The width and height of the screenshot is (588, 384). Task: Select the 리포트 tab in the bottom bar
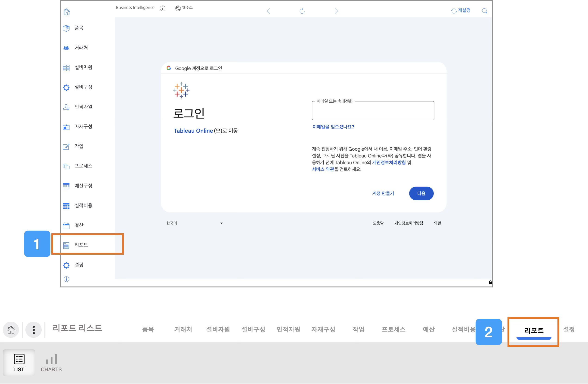point(534,331)
